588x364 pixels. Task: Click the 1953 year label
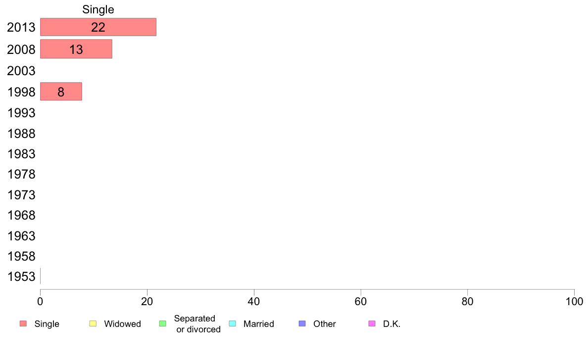(x=21, y=276)
